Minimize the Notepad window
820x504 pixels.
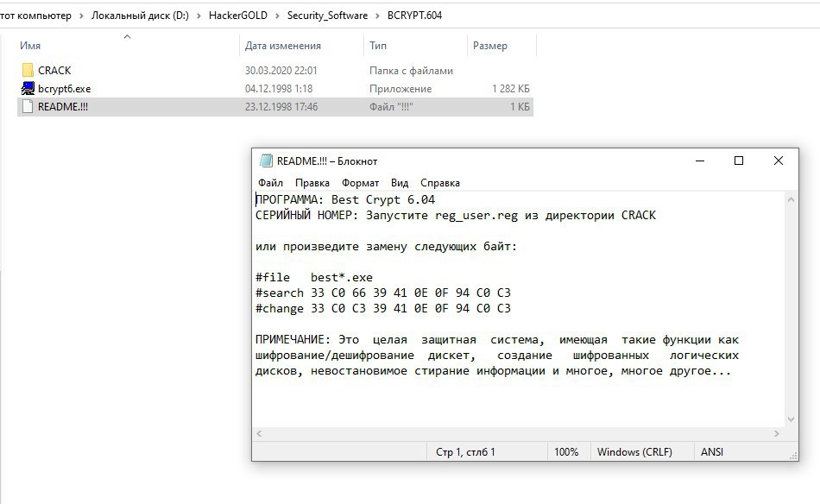[x=700, y=161]
